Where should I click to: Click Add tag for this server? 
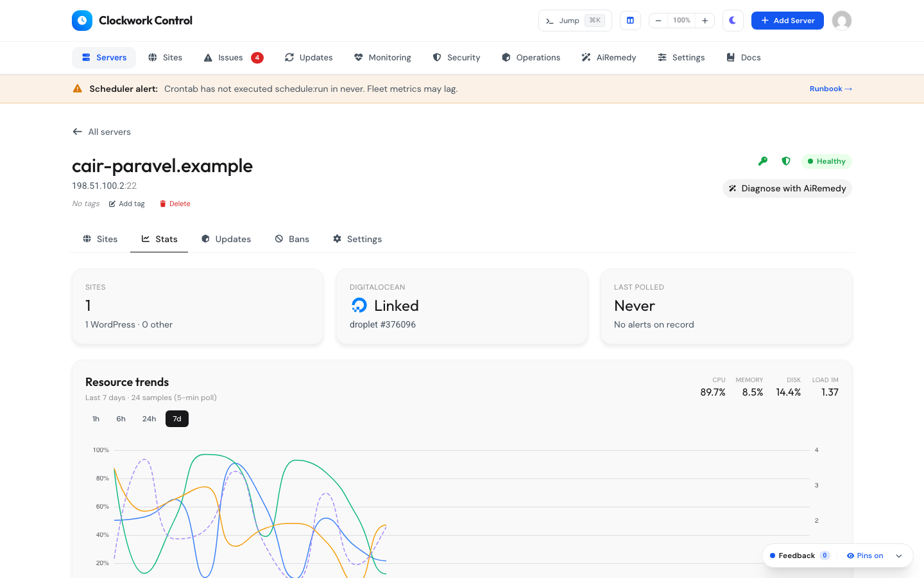[126, 204]
